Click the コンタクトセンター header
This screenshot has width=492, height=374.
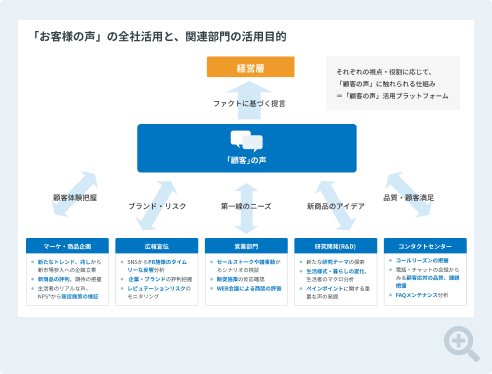click(x=425, y=246)
